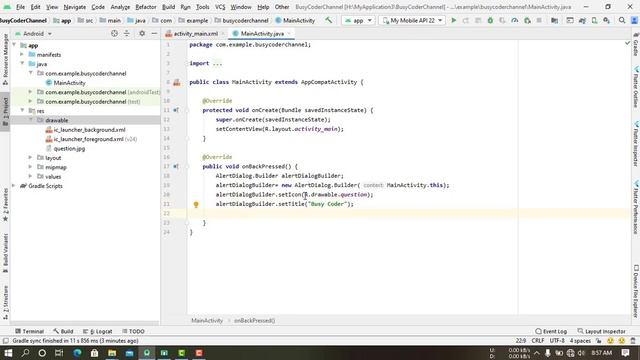Click the Make Project hammer icon

[x=329, y=20]
